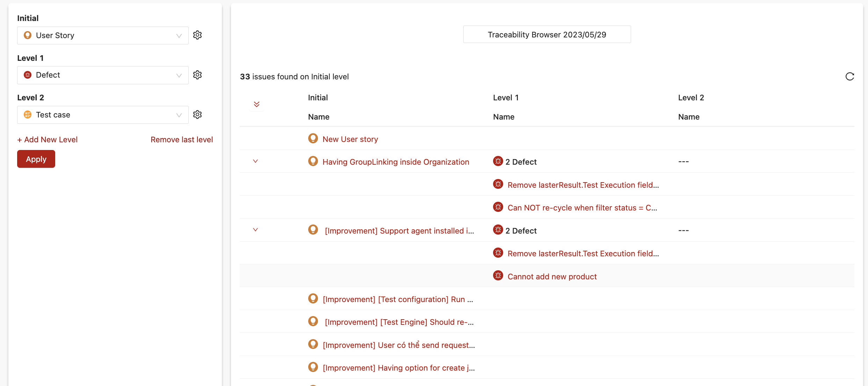Open the New User story issue
The height and width of the screenshot is (386, 868).
pos(350,139)
